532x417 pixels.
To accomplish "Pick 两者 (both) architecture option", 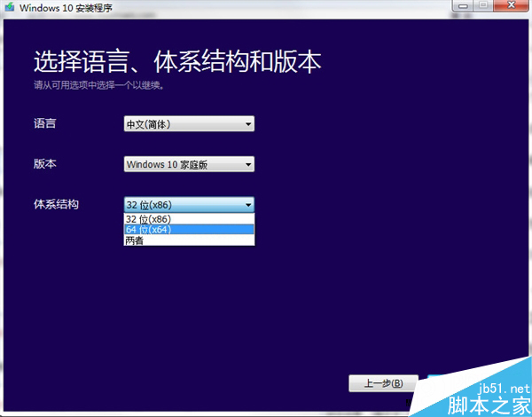I will coord(189,240).
